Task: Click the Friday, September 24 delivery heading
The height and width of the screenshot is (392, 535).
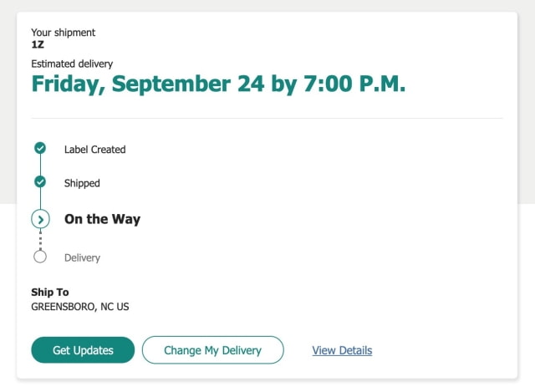Action: pyautogui.click(x=217, y=84)
